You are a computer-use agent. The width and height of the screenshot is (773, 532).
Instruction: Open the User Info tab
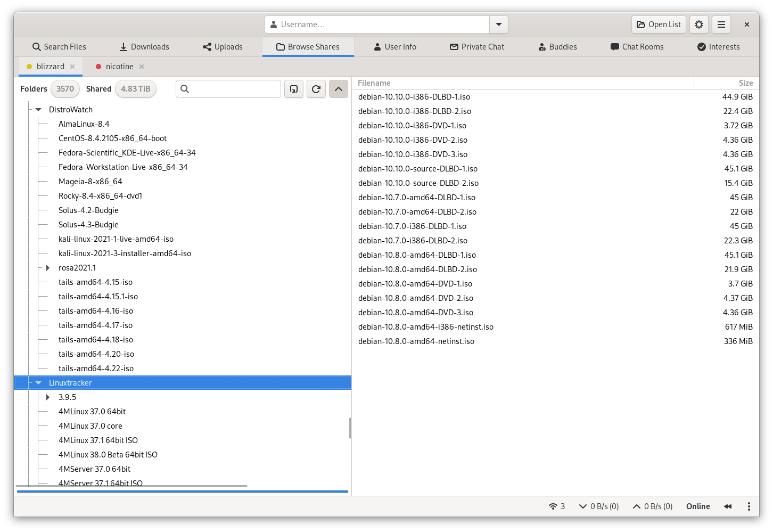coord(395,47)
